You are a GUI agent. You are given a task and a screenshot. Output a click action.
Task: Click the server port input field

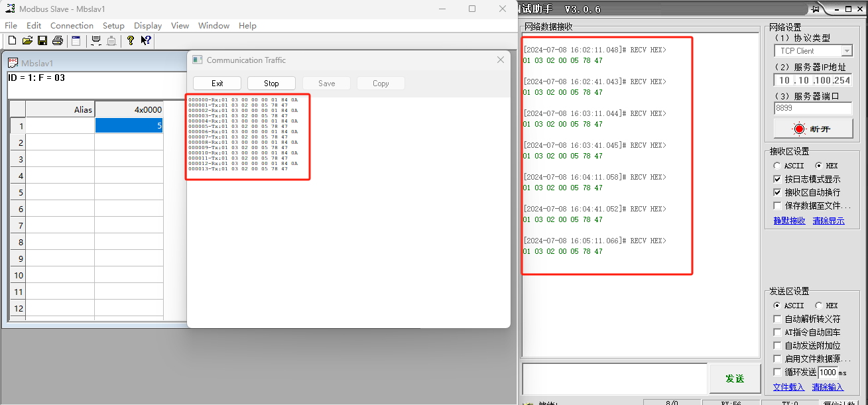tap(812, 108)
